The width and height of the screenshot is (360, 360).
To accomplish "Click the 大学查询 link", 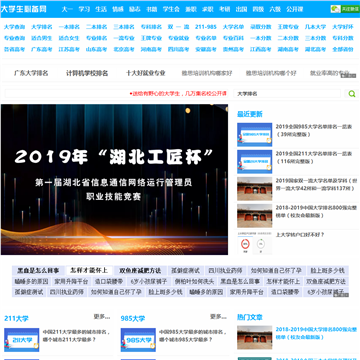I will [x=14, y=27].
